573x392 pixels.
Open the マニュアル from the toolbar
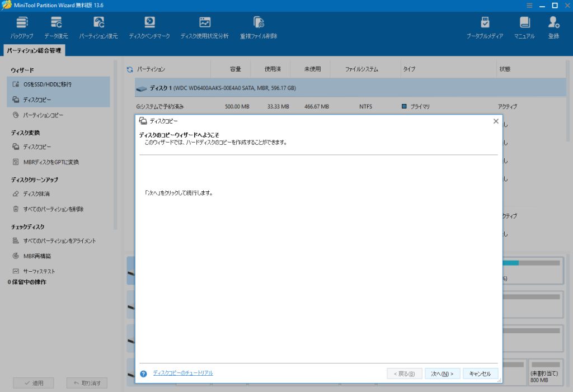pyautogui.click(x=524, y=28)
